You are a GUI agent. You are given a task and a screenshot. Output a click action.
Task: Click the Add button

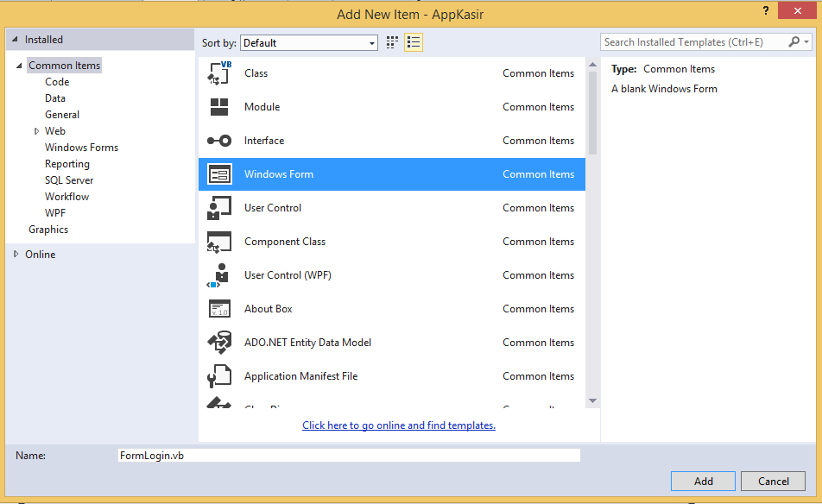(x=703, y=481)
